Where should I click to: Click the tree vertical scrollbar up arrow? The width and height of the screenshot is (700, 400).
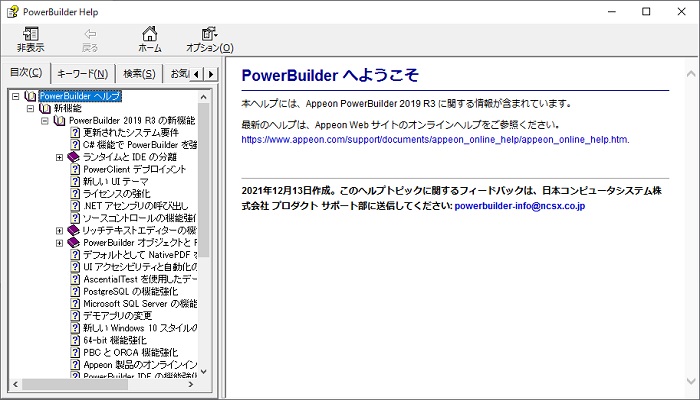(204, 97)
